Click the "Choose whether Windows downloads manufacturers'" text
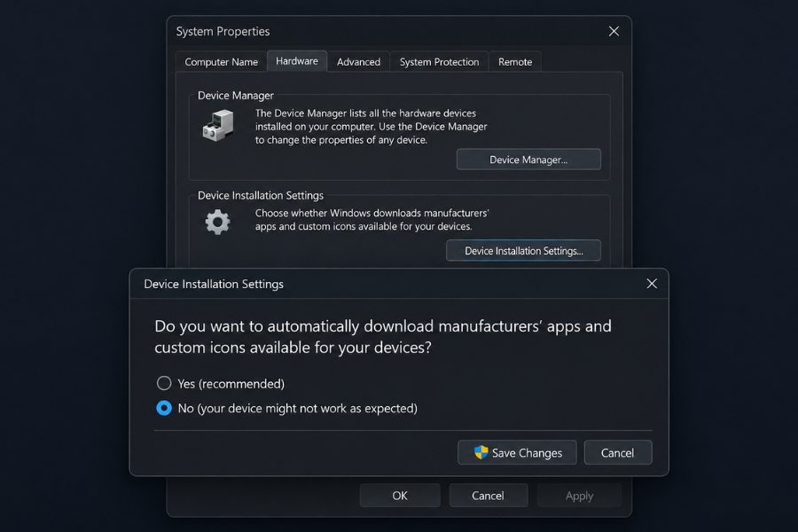798x532 pixels. click(x=372, y=213)
